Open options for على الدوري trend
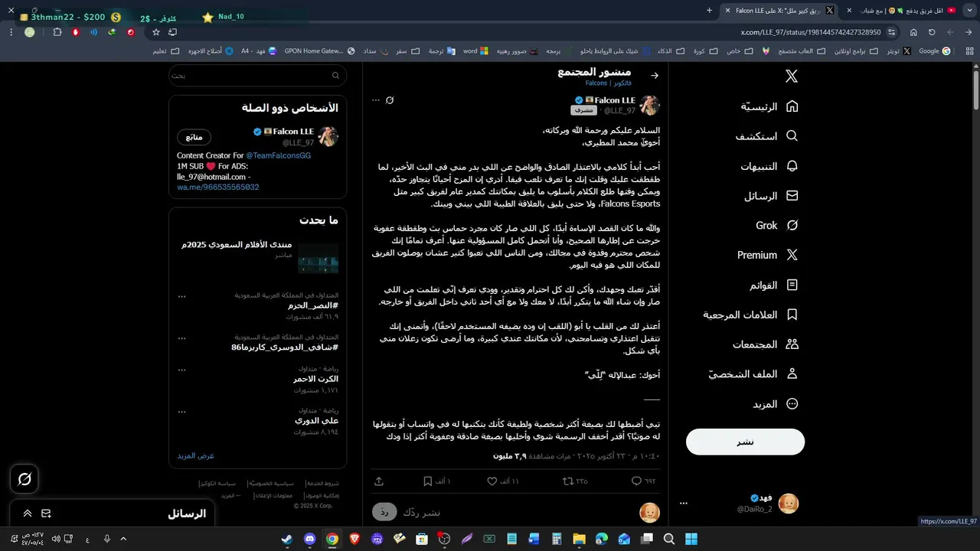The image size is (980, 551). click(x=181, y=410)
